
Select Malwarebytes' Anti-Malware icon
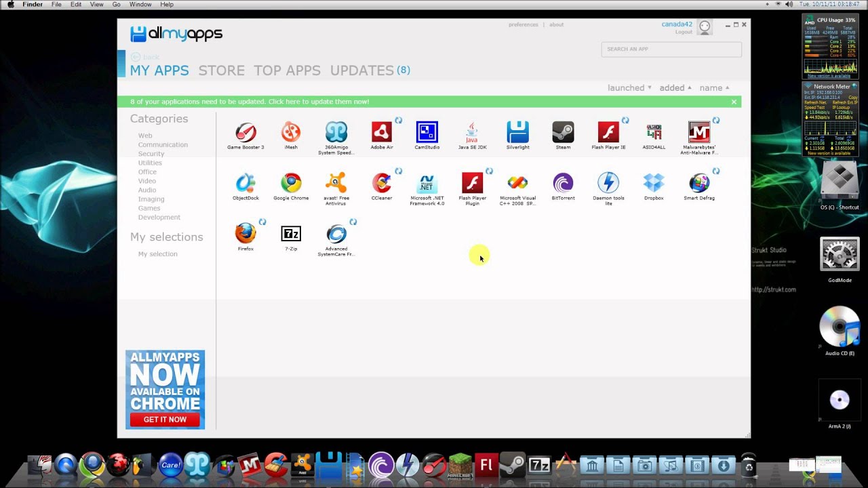[699, 132]
